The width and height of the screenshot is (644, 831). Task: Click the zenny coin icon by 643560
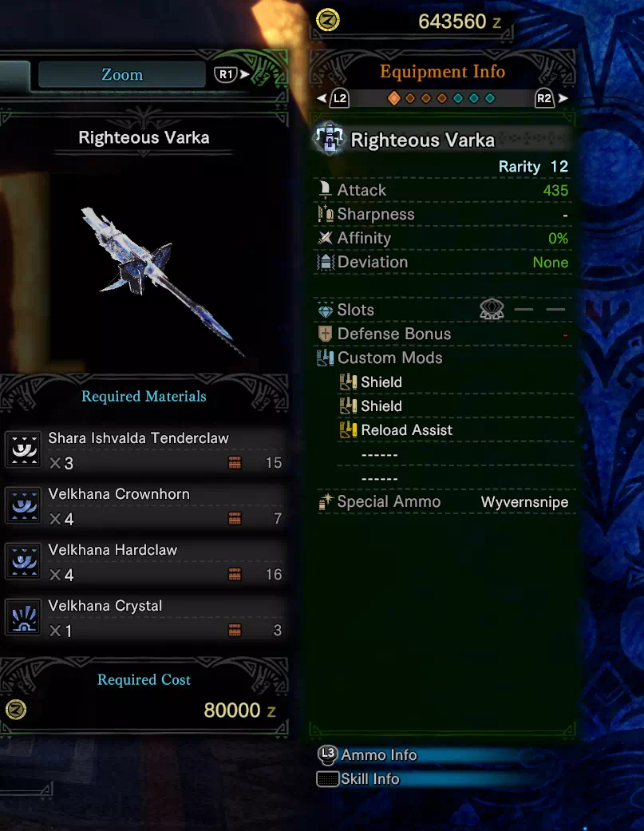(x=328, y=21)
